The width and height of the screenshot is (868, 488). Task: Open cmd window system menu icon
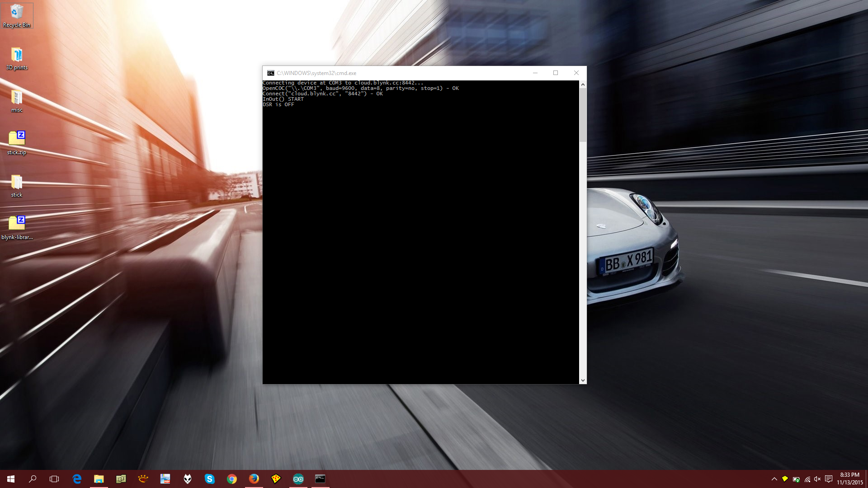(270, 73)
